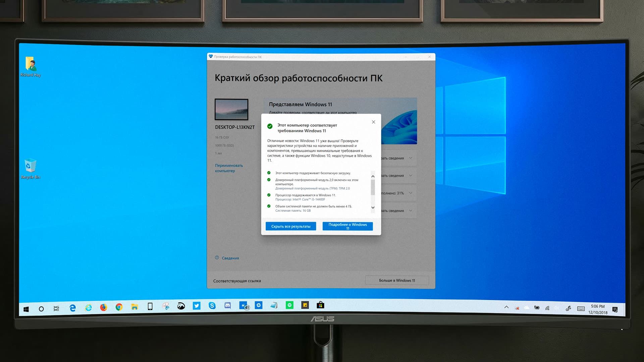Viewport: 644px width, 362px height.
Task: Launch Skype from the taskbar
Action: (212, 305)
